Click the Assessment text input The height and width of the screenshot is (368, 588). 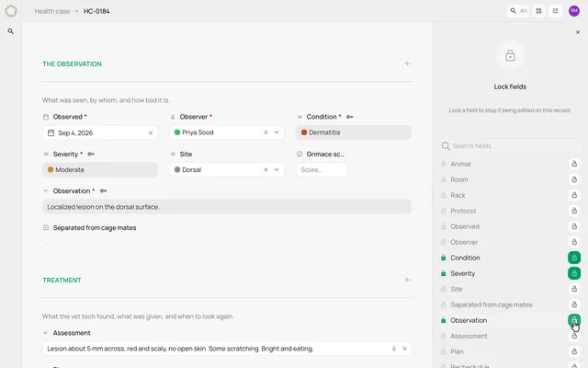[227, 349]
